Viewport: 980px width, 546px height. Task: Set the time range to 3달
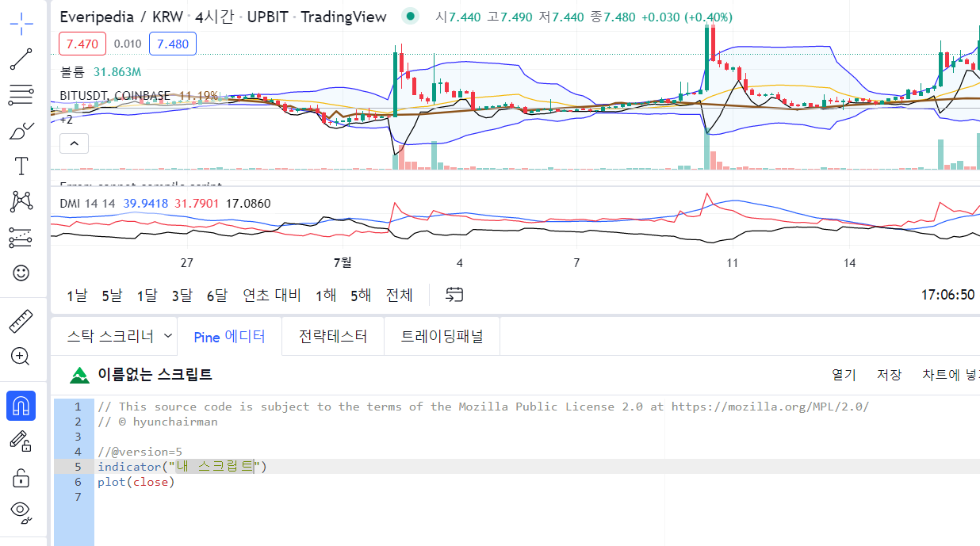click(182, 295)
